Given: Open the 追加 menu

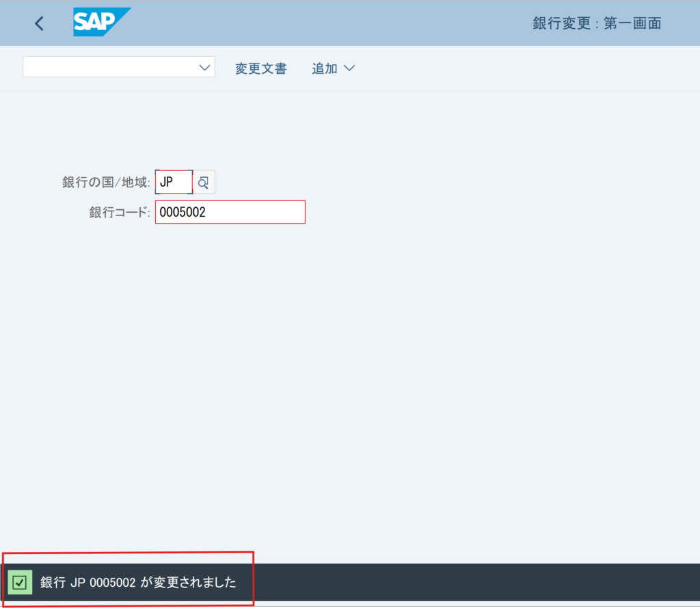Looking at the screenshot, I should [x=325, y=68].
